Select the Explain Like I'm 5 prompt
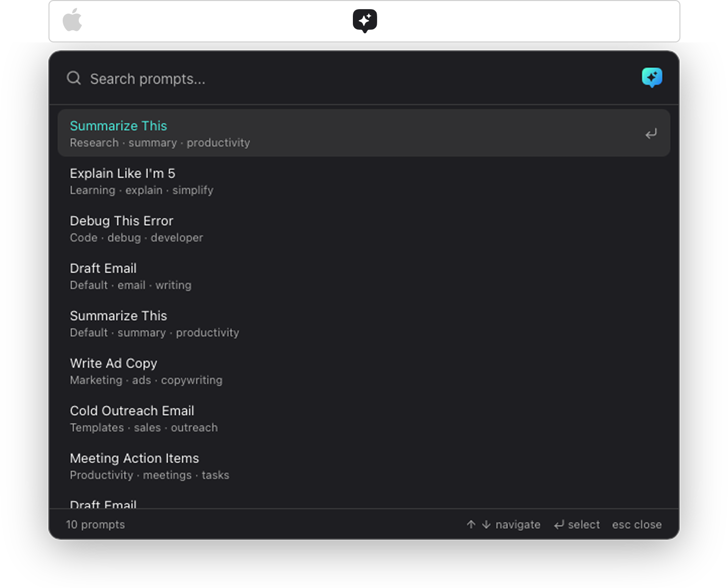728x588 pixels. point(122,173)
